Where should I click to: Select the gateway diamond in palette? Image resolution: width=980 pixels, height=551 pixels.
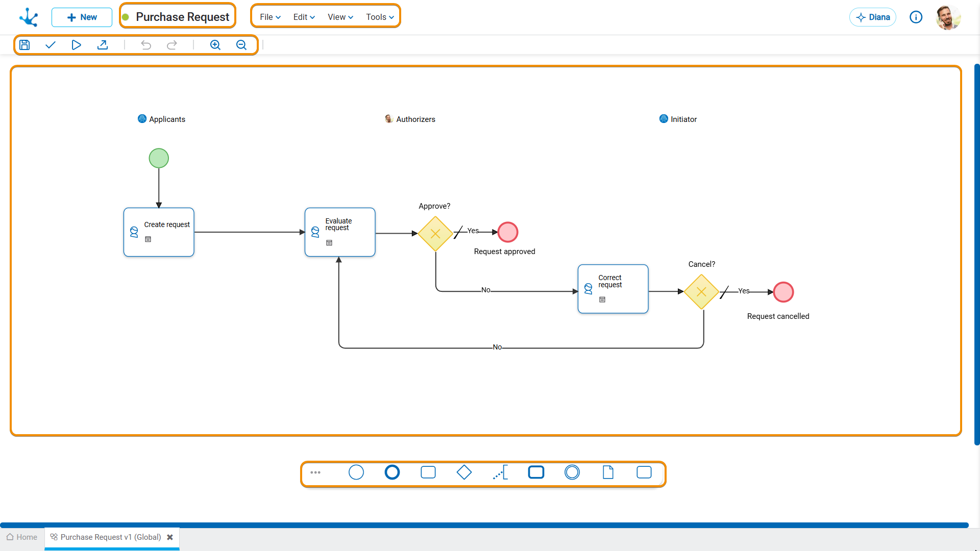click(464, 472)
